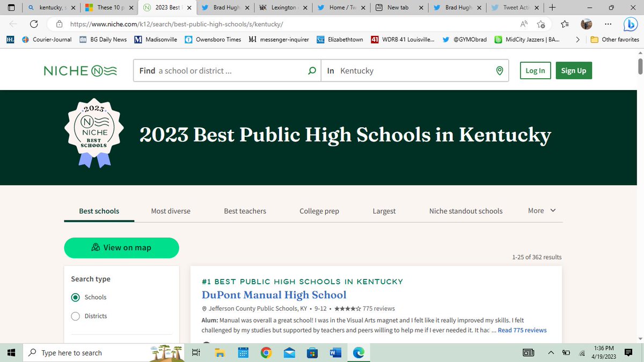
Task: Switch to Largest tab
Action: point(384,211)
